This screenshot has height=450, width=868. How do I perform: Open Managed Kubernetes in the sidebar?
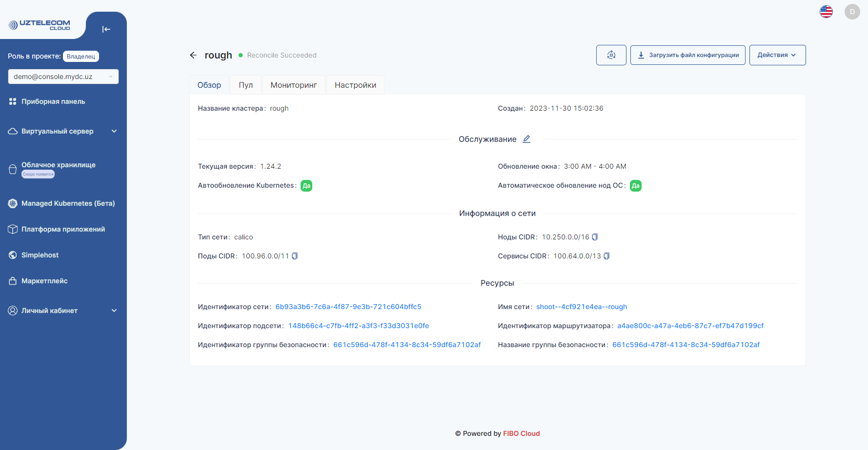[x=68, y=203]
